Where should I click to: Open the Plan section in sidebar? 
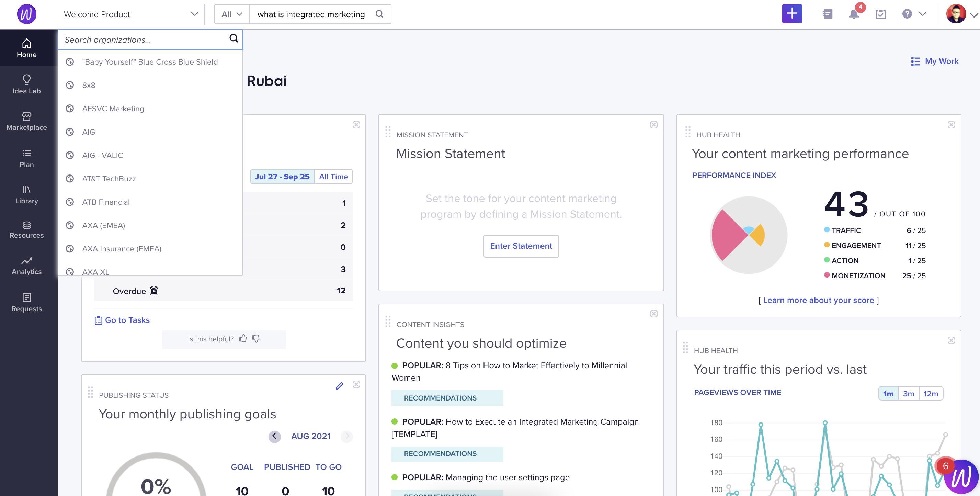point(27,158)
